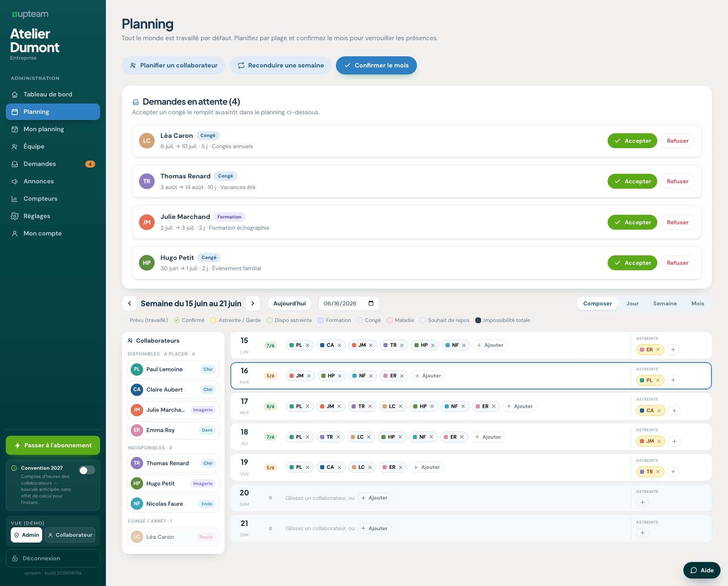The width and height of the screenshot is (728, 586).
Task: Click Dispo astreinte legend swatch
Action: click(x=270, y=320)
